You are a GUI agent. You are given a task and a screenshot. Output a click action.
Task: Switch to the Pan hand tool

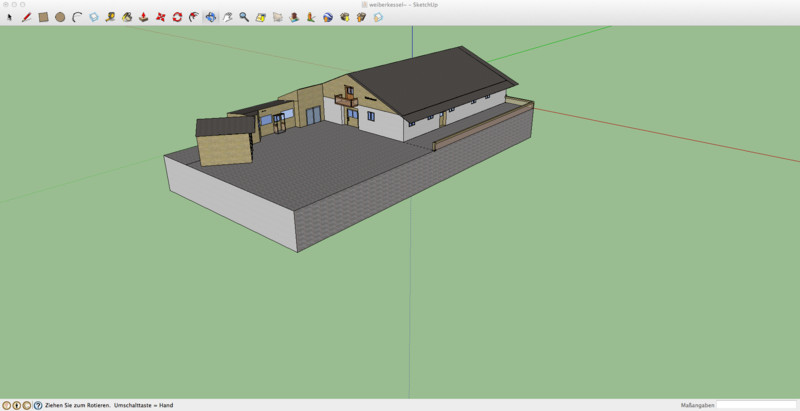coord(228,17)
